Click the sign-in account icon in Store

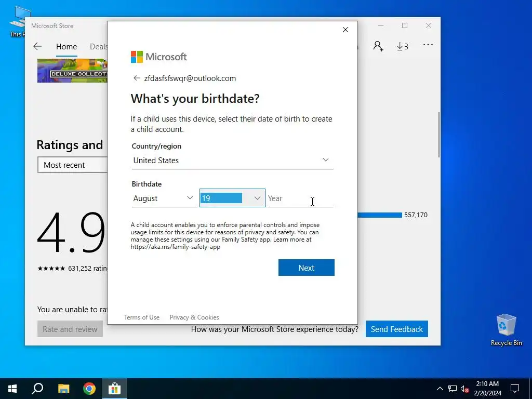point(378,46)
